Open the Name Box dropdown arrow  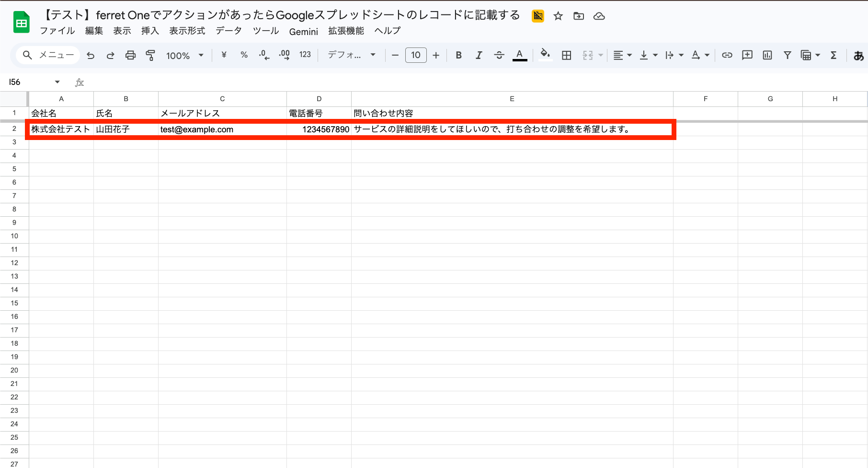tap(57, 82)
